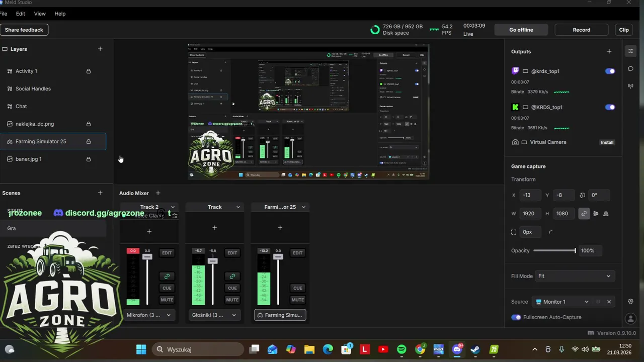Open the Głośniki device dropdown
644x362 pixels.
214,315
